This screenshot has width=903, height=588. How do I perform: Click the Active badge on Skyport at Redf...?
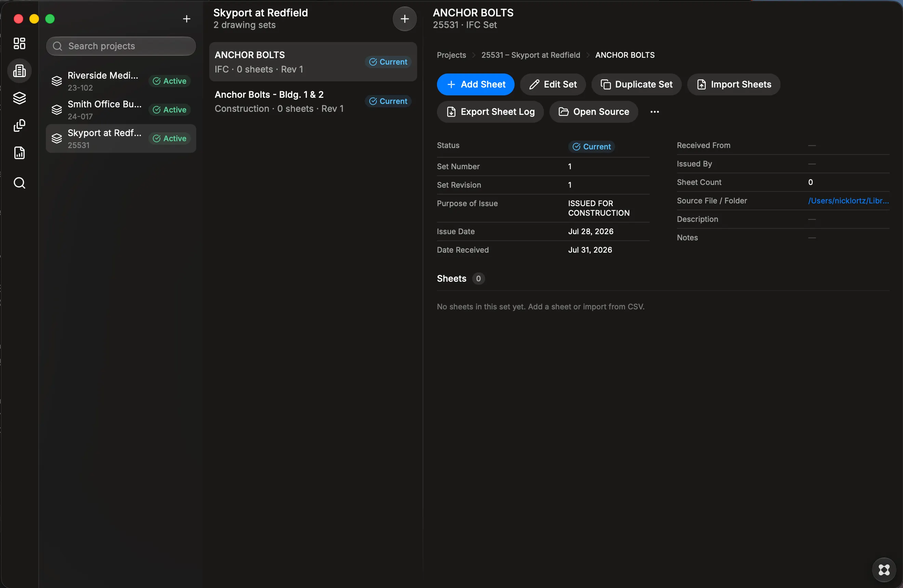coord(170,138)
